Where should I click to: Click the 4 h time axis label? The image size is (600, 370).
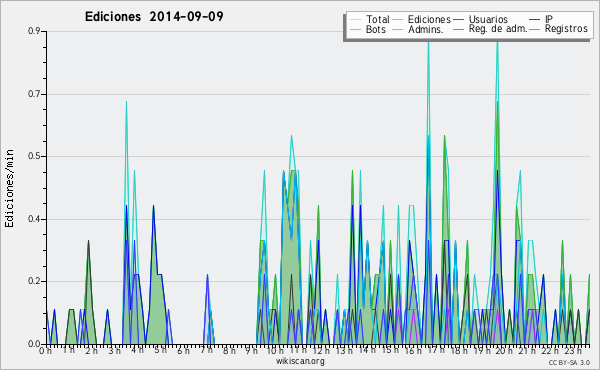pyautogui.click(x=137, y=350)
